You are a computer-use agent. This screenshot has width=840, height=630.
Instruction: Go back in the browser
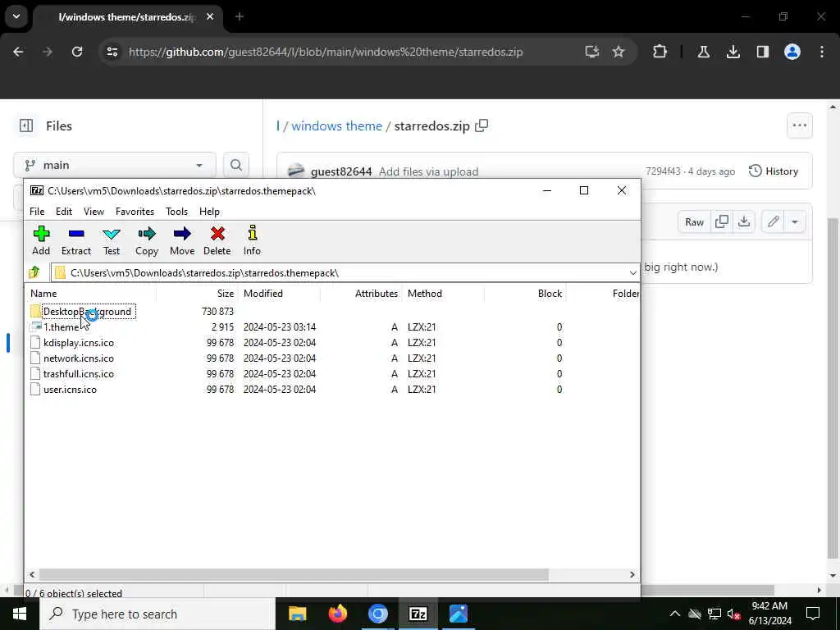tap(18, 52)
